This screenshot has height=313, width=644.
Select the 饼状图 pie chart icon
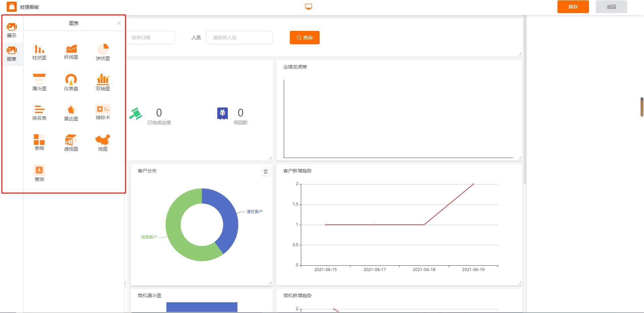[103, 49]
